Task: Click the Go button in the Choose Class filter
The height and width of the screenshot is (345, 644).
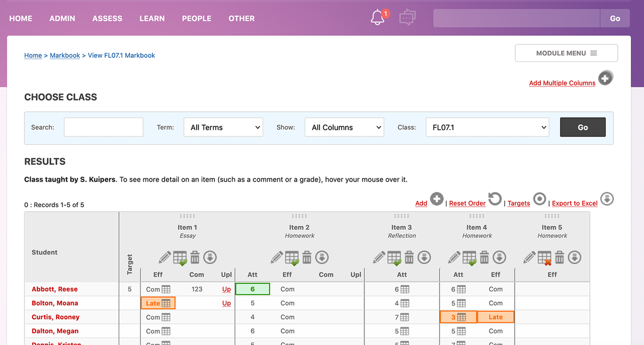Action: (x=583, y=127)
